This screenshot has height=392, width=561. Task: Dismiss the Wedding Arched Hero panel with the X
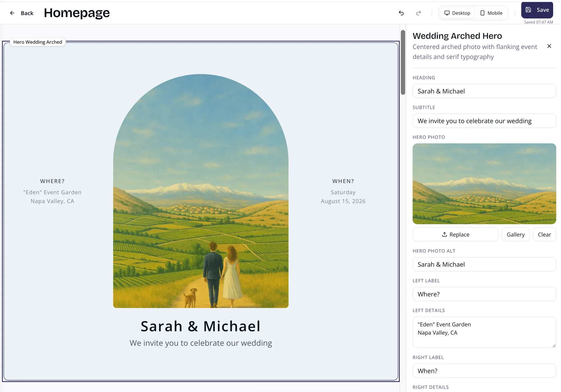tap(549, 46)
